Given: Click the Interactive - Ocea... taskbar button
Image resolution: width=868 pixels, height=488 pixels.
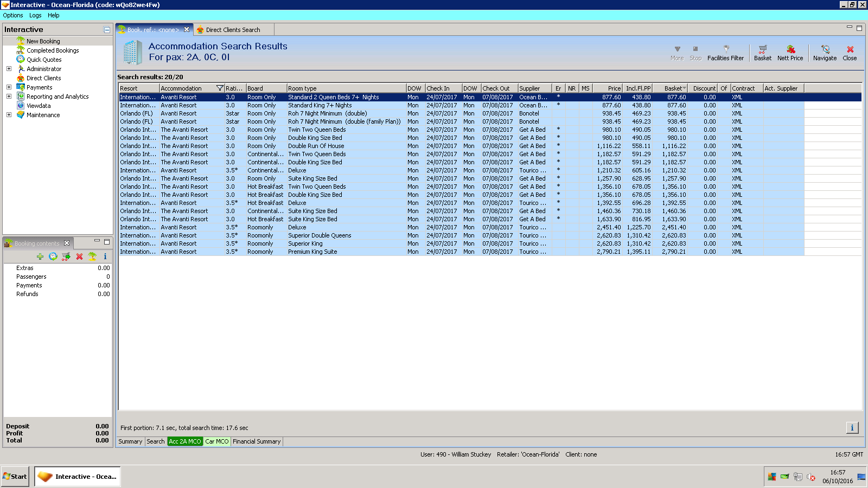Looking at the screenshot, I should 78,477.
